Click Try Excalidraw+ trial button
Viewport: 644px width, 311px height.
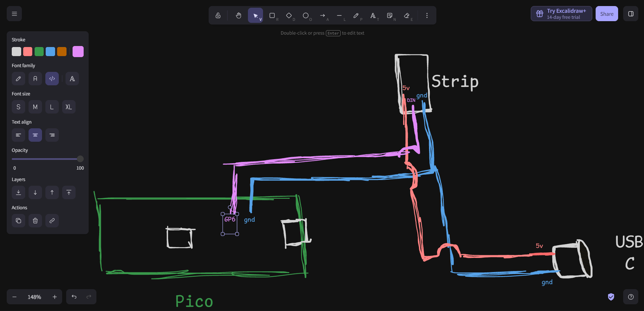(561, 14)
